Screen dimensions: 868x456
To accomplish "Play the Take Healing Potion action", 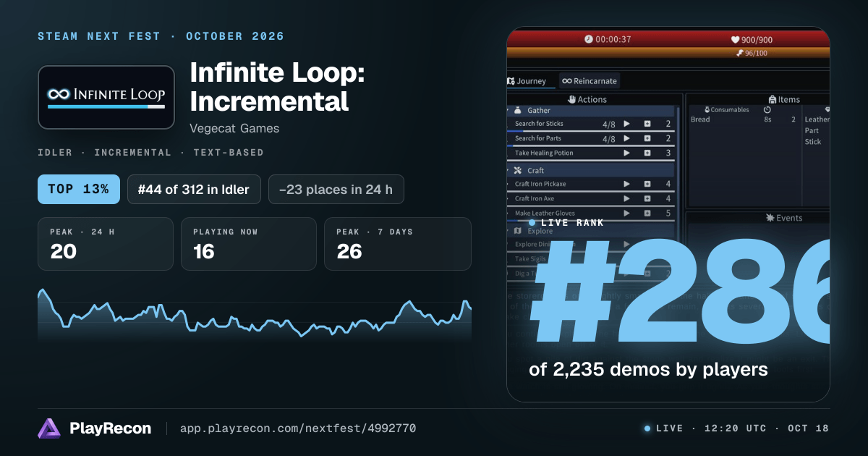I will coord(627,153).
